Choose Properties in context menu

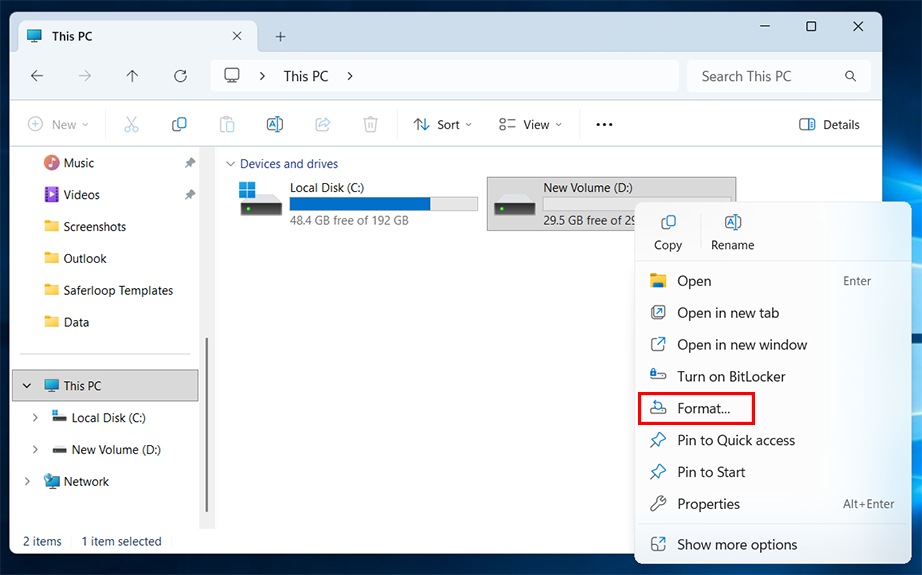tap(773, 504)
